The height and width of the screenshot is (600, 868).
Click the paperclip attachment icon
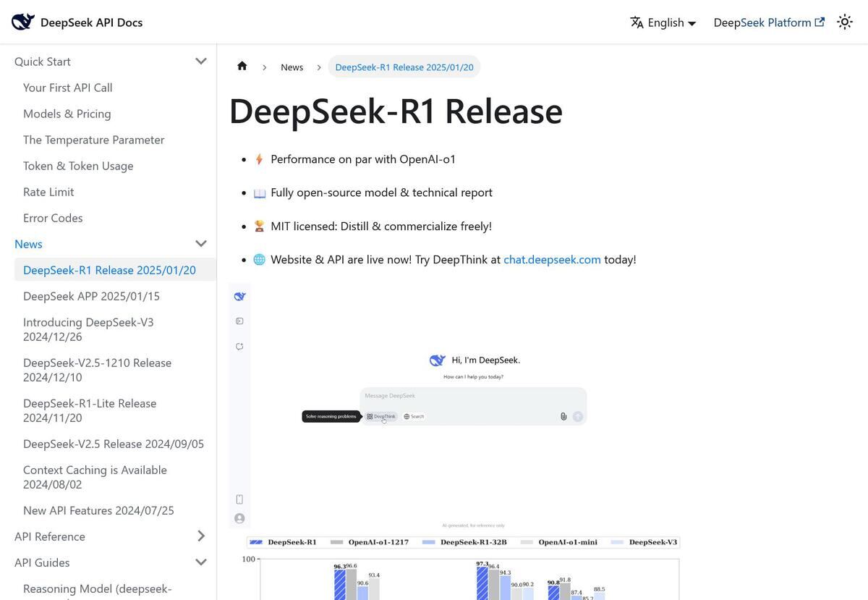(x=563, y=416)
